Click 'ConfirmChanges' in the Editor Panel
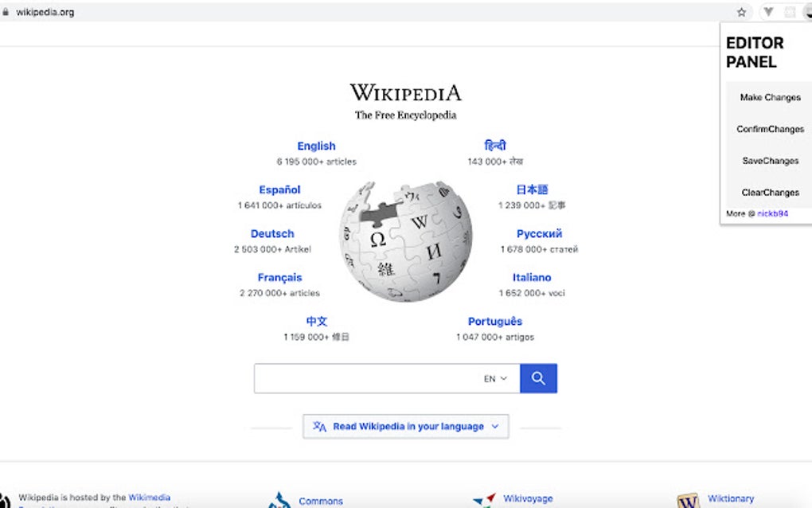 (769, 129)
